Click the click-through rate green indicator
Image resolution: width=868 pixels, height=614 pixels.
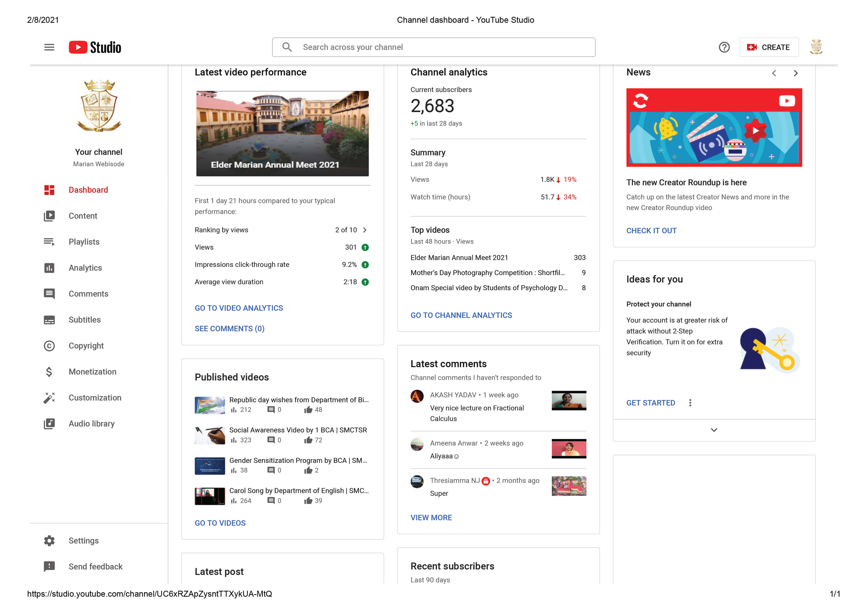point(365,265)
